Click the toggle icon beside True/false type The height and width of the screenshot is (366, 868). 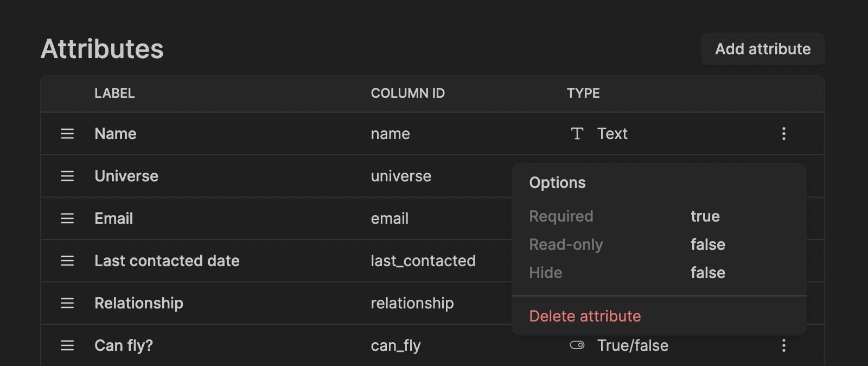point(577,345)
